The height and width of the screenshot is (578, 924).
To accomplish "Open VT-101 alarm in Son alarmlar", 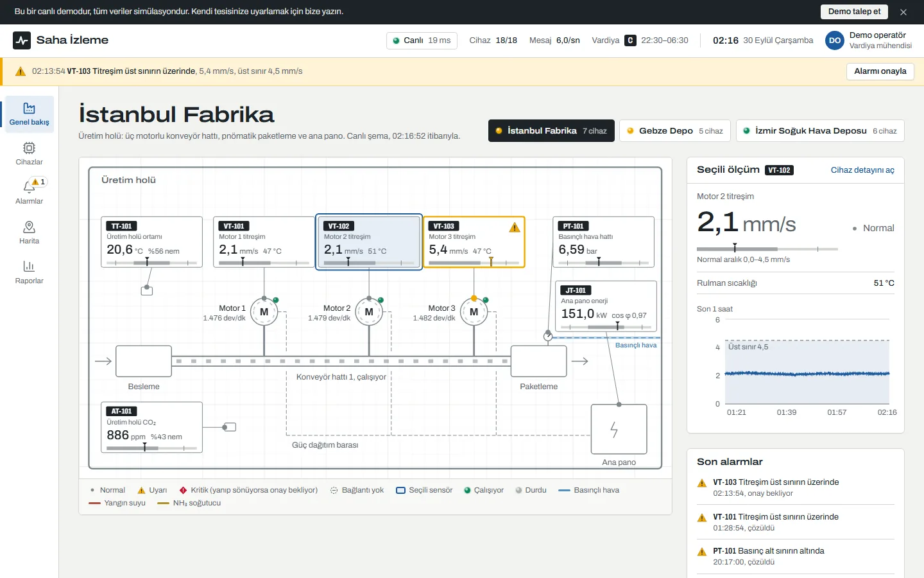I will click(796, 522).
